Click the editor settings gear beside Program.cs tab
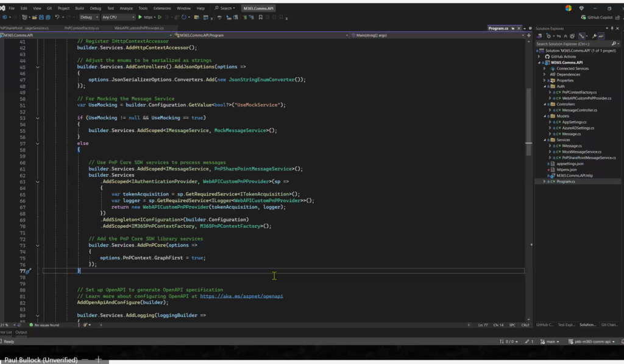624x364 pixels. click(530, 28)
